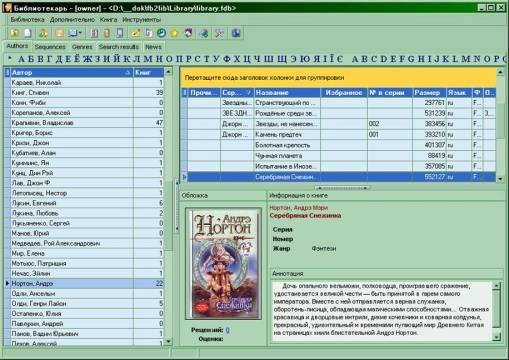Image resolution: width=509 pixels, height=360 pixels.
Task: Switch to the Genres tab
Action: point(82,47)
